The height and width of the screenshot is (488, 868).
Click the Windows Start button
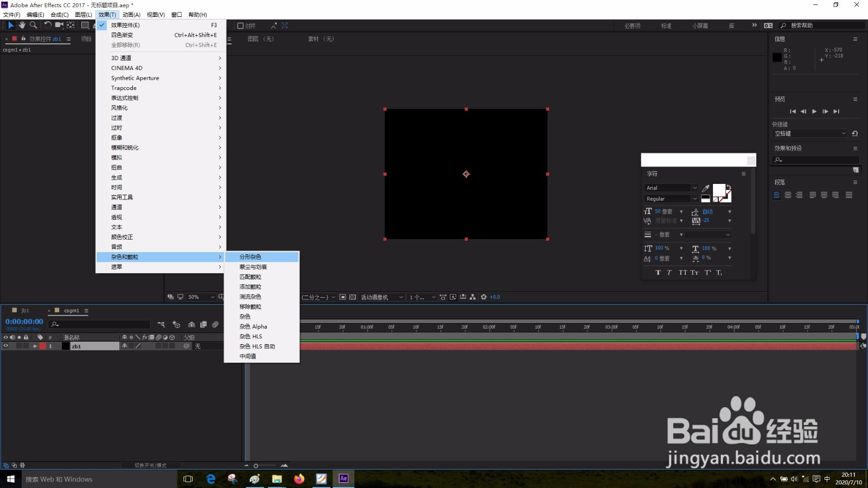click(11, 479)
